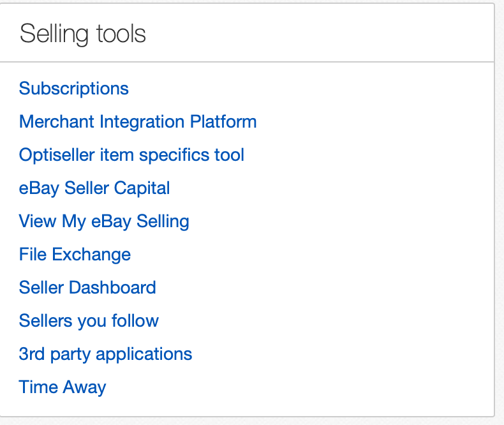Manage 3rd party applications access
This screenshot has width=504, height=425.
105,354
